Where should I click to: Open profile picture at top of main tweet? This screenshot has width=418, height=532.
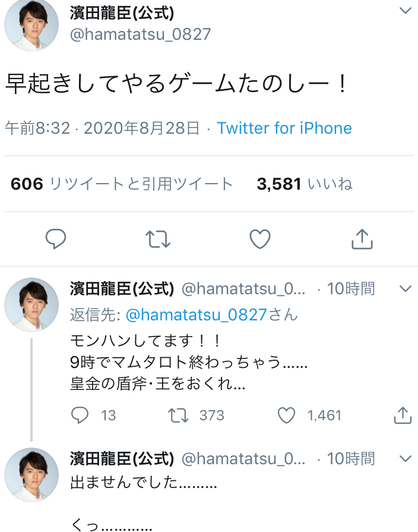coord(31,24)
